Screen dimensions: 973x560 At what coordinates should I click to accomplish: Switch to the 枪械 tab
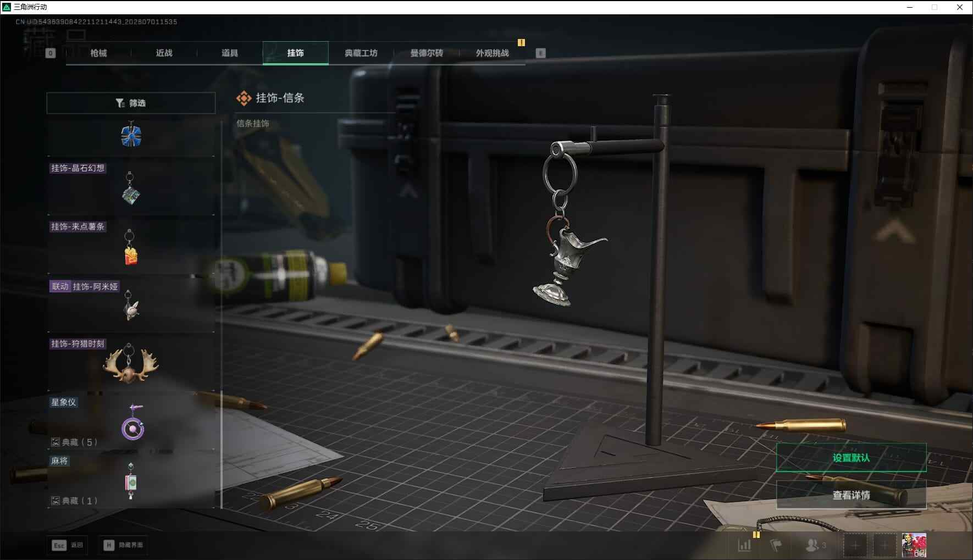point(98,53)
